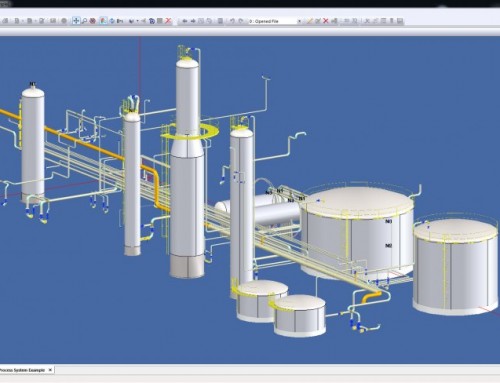Click the red X delete icon left of the arrow buttons
This screenshot has height=383, width=500.
coord(168,21)
